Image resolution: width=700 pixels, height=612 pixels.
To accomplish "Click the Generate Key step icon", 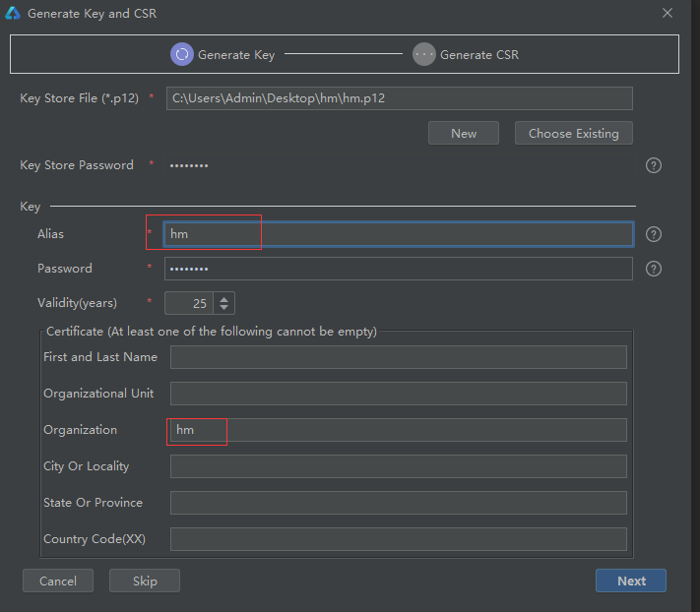I will (182, 54).
